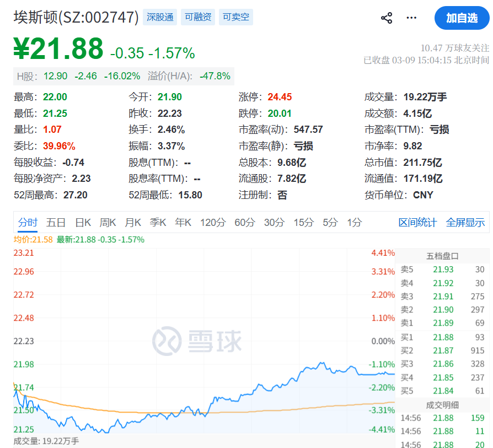The image size is (493, 448).
Task: Choose the 60分 interval tab
Action: 245,223
